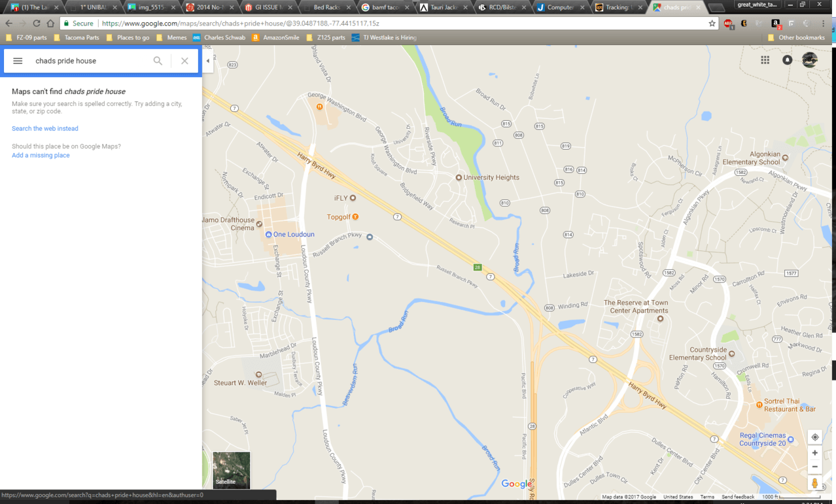Collapse the side panel with the arrow
The height and width of the screenshot is (504, 836).
coord(207,61)
